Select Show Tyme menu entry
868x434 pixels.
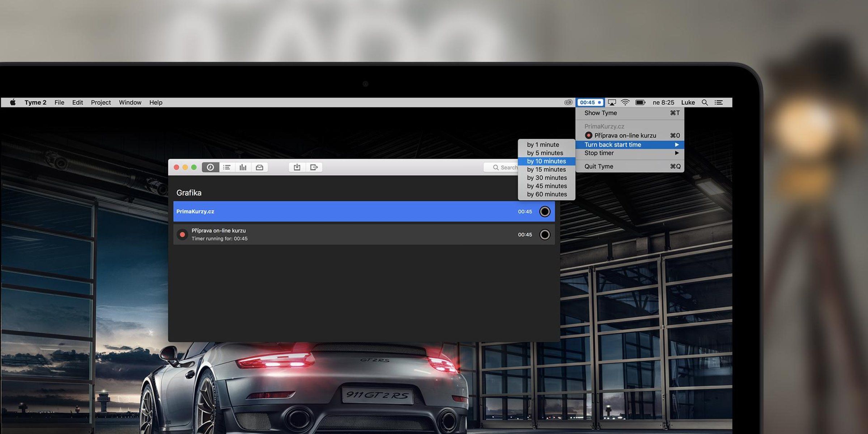[x=629, y=113]
